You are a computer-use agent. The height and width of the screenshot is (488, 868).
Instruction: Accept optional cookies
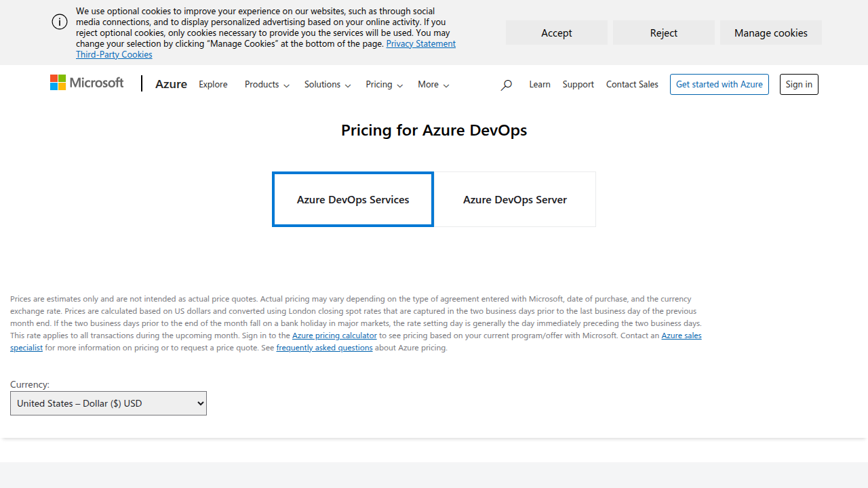(x=557, y=33)
